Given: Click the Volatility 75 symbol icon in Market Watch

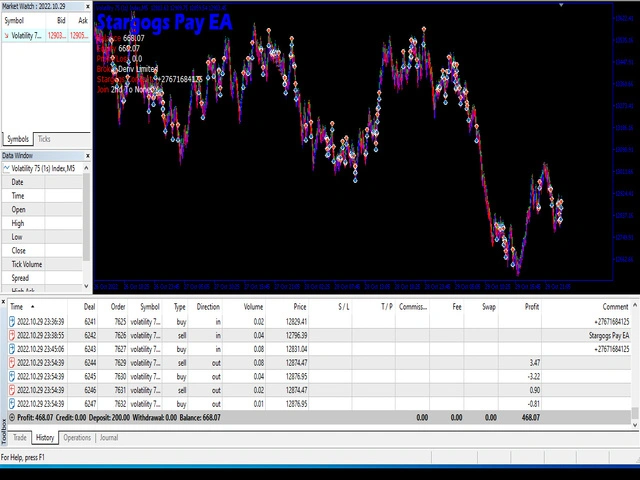Looking at the screenshot, I should pyautogui.click(x=6, y=34).
